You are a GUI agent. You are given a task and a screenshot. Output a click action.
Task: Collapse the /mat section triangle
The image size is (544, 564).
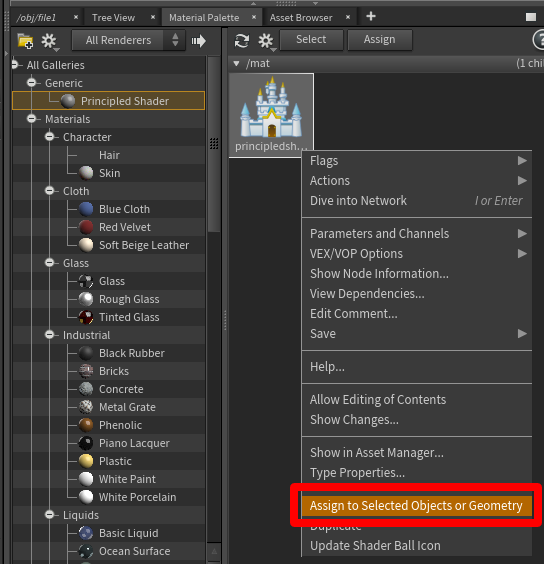pyautogui.click(x=236, y=64)
